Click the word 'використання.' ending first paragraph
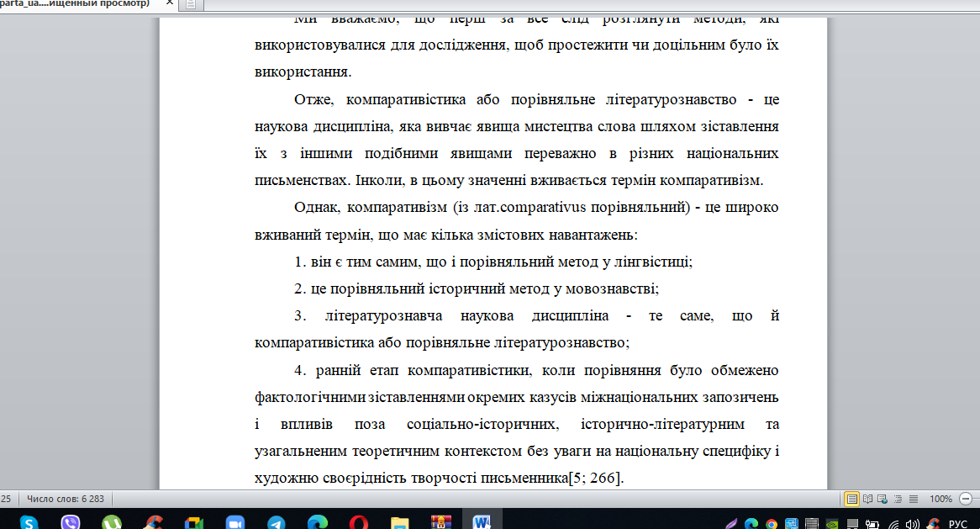 [x=303, y=72]
